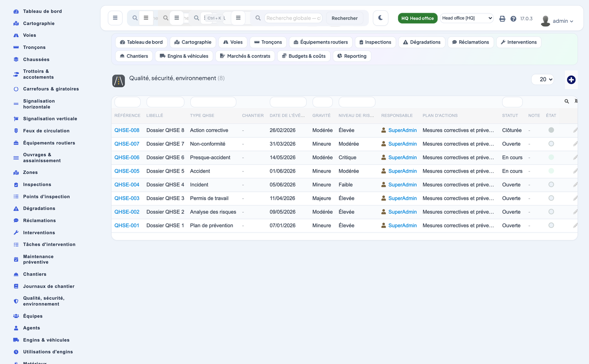Screen dimensions: 589x364
Task: Click the Référence column filter field
Action: [x=128, y=102]
